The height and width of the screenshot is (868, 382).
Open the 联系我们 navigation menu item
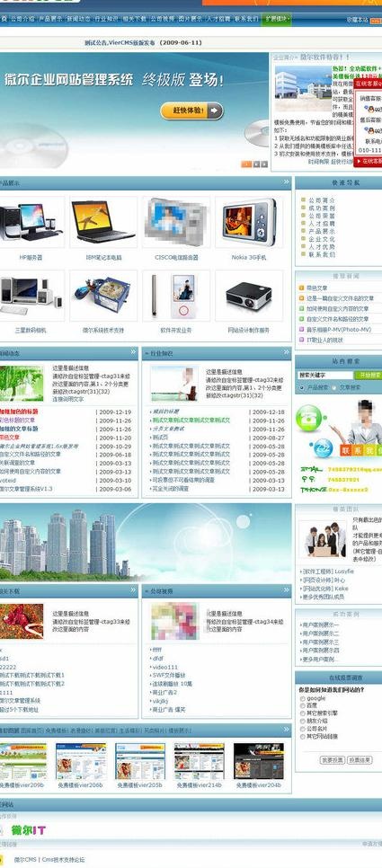246,19
